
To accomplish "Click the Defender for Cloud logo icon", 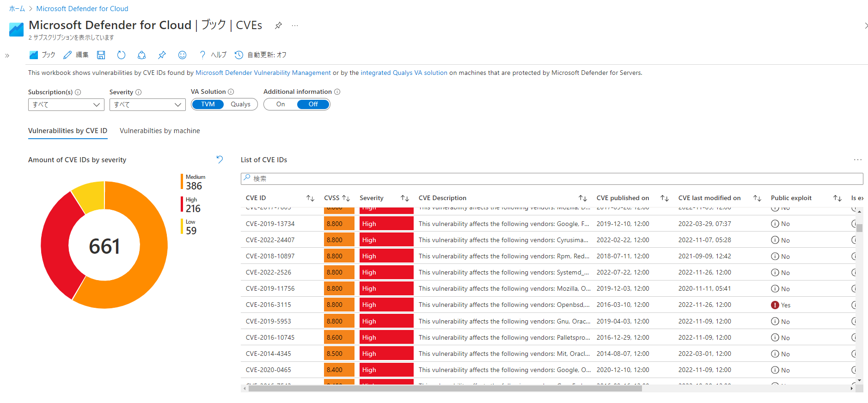I will click(16, 30).
